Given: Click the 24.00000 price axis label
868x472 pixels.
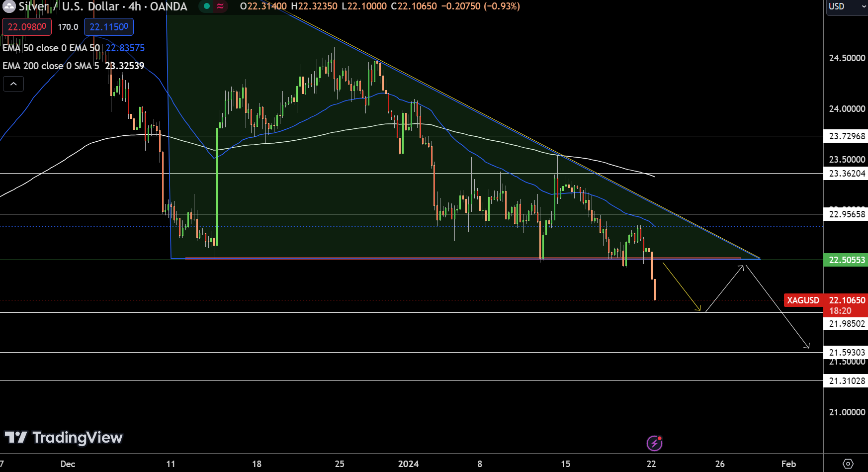Looking at the screenshot, I should point(847,108).
